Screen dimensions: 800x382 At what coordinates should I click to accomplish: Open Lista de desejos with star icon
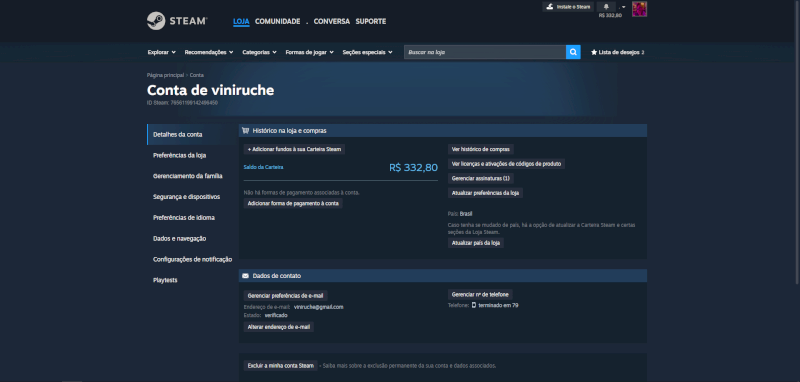[617, 52]
